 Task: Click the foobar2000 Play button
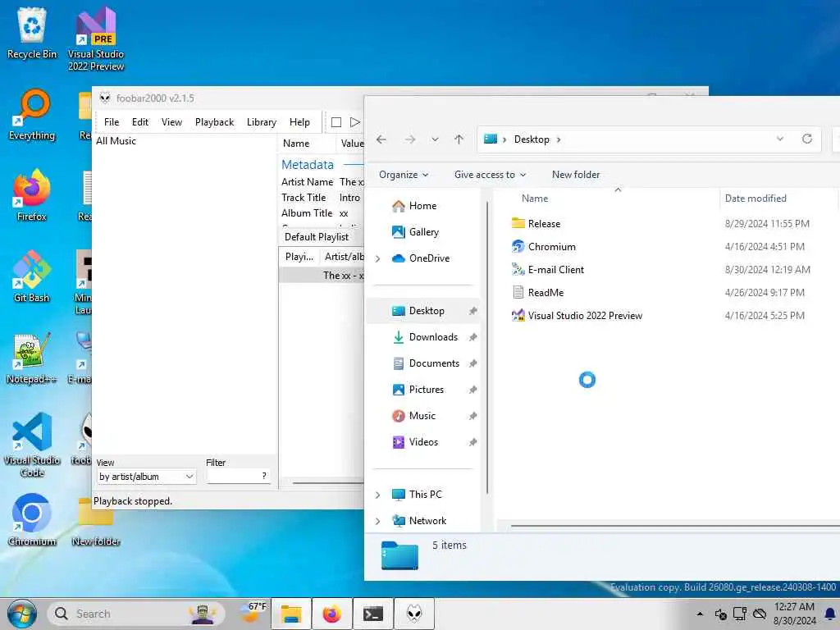[x=354, y=122]
